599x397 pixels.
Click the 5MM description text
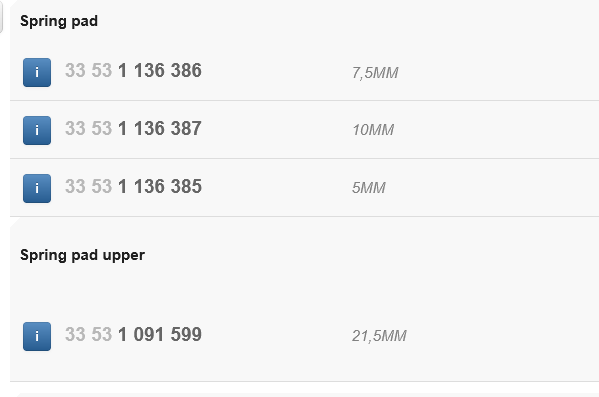pyautogui.click(x=369, y=188)
